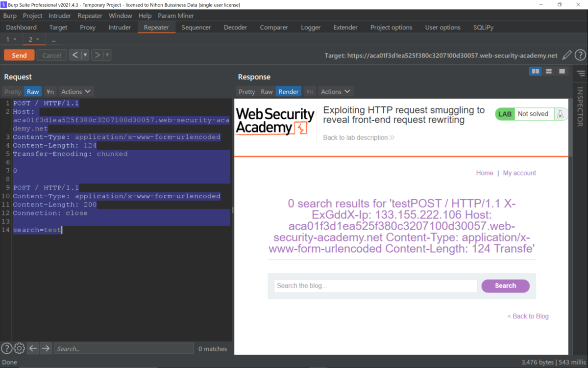This screenshot has height=368, width=588.
Task: Open the back history dropdown arrow
Action: coord(85,55)
